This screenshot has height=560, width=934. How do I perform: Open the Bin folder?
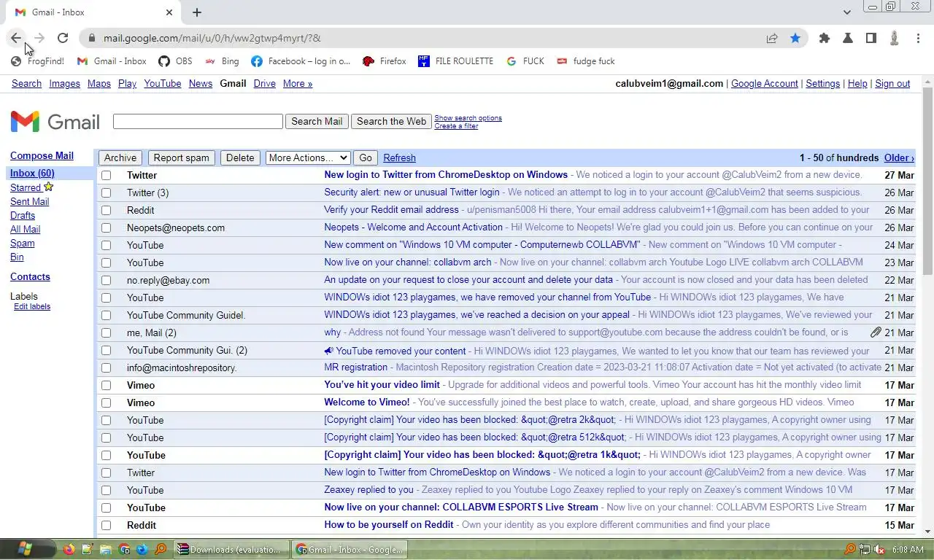pyautogui.click(x=17, y=257)
